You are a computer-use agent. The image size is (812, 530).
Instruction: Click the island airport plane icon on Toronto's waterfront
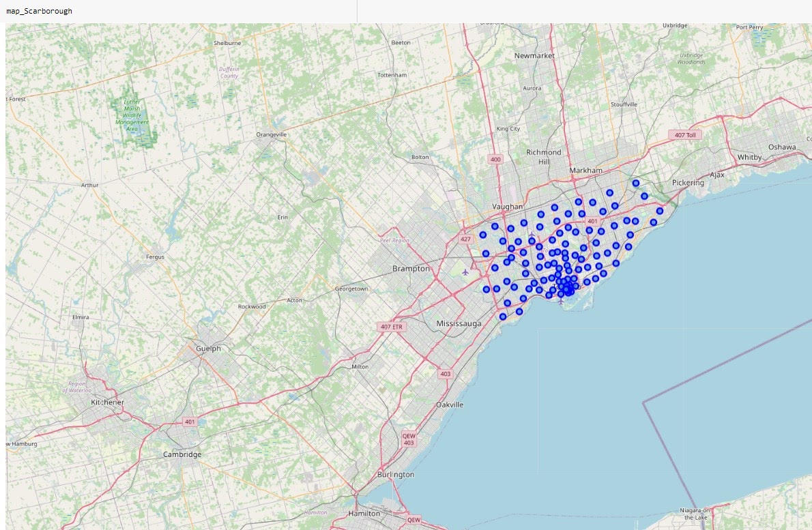[560, 301]
